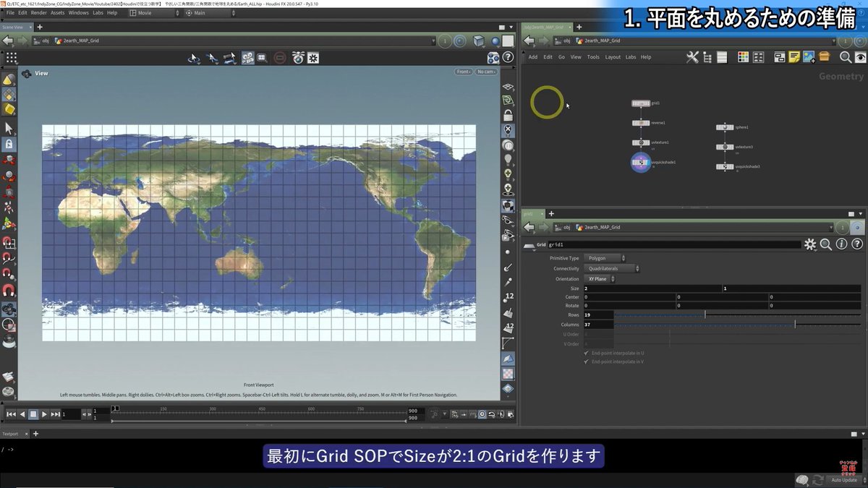Image resolution: width=868 pixels, height=488 pixels.
Task: Open the Render menu
Action: point(38,12)
